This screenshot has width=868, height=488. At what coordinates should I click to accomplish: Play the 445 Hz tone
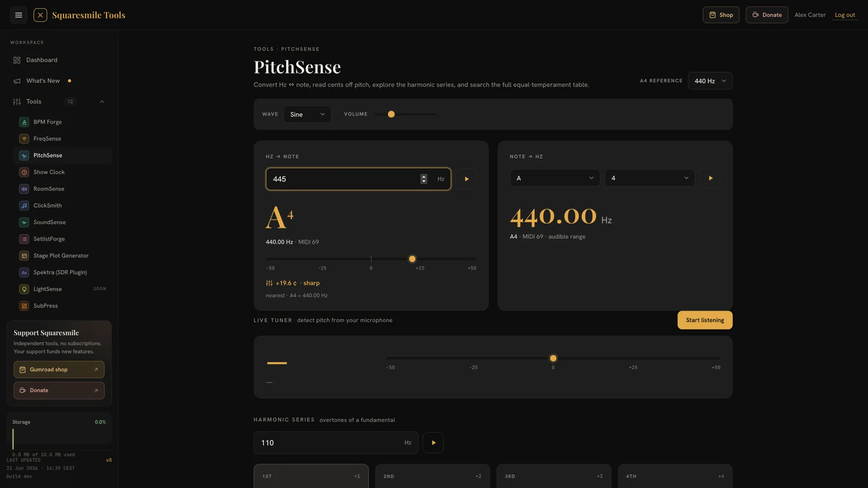(x=467, y=179)
